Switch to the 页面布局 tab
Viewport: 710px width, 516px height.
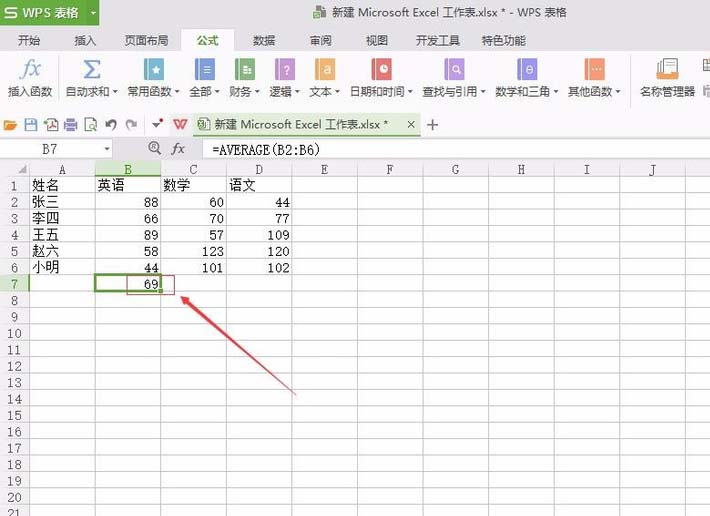pos(146,41)
